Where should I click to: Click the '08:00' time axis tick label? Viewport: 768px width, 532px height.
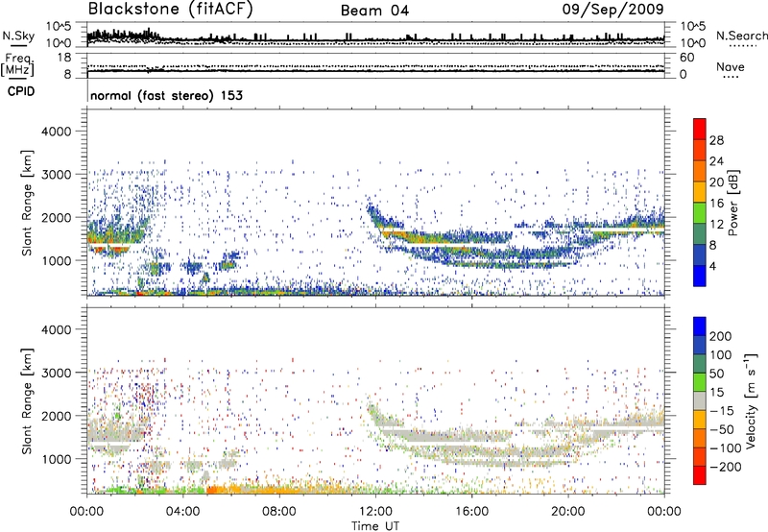click(279, 512)
